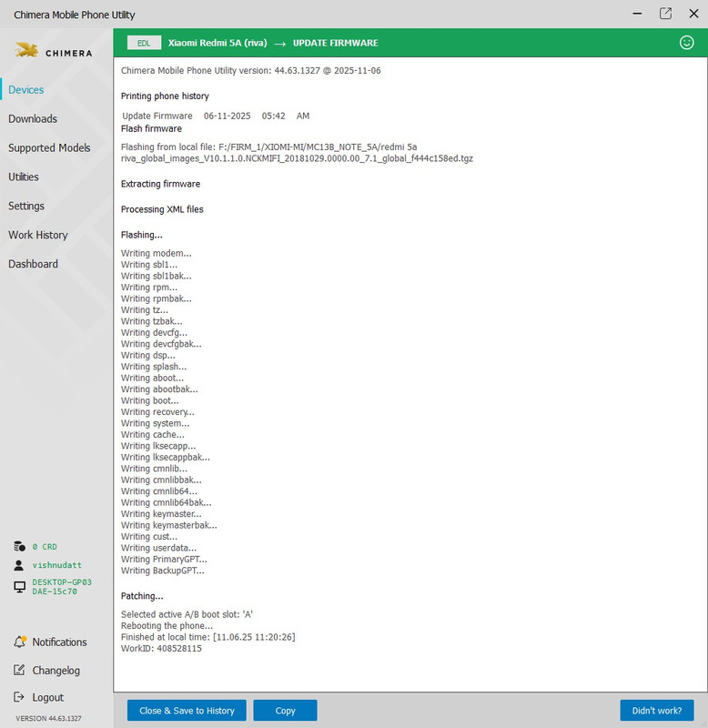This screenshot has height=728, width=708.
Task: Open the Devices section
Action: [26, 89]
